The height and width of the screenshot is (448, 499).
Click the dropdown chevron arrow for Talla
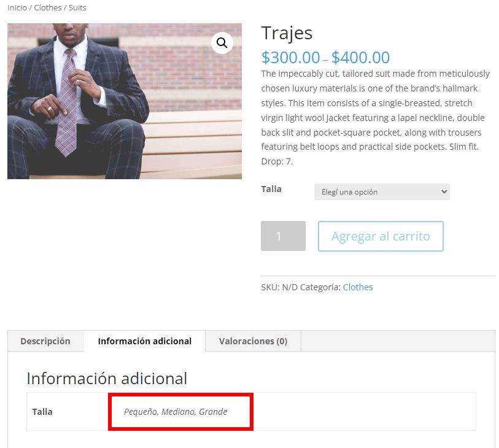[x=444, y=191]
